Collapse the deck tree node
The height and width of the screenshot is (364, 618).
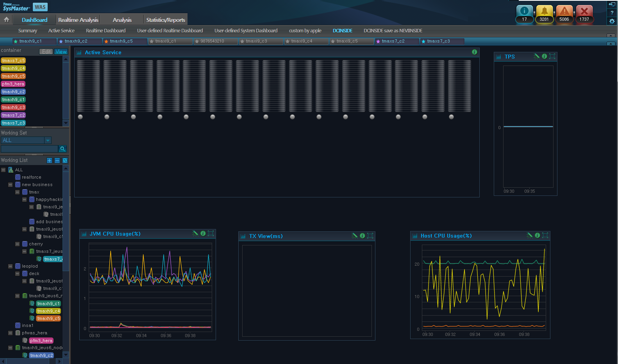tap(18, 273)
